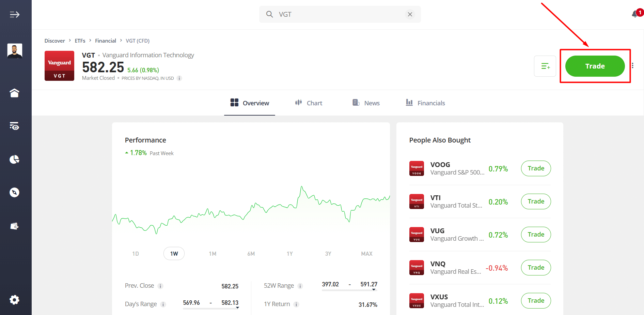The image size is (644, 315).
Task: Go to ETFs breadcrumb
Action: [80, 41]
